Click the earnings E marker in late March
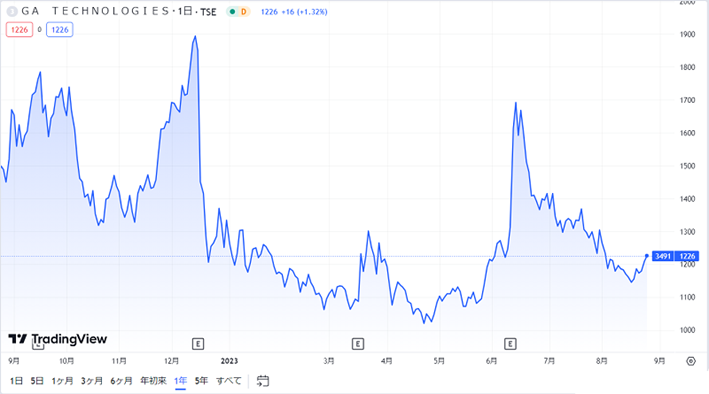This screenshot has width=709, height=394. point(358,344)
